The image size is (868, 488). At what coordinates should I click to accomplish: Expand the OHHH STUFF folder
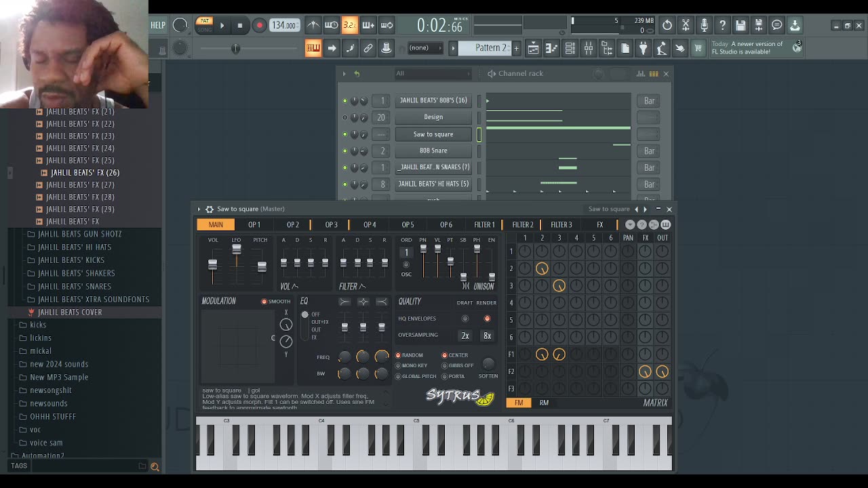[x=53, y=416]
